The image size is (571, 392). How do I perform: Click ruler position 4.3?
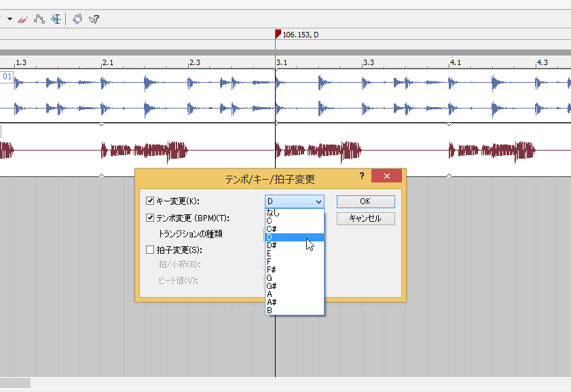(542, 62)
